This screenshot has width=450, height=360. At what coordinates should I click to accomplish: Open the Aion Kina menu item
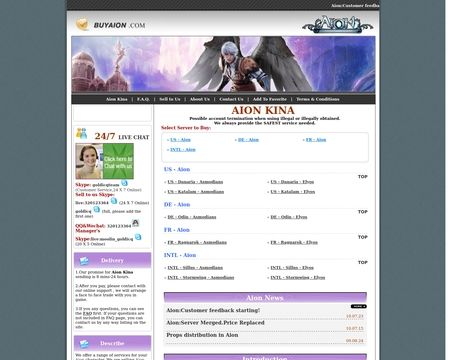coord(117,99)
